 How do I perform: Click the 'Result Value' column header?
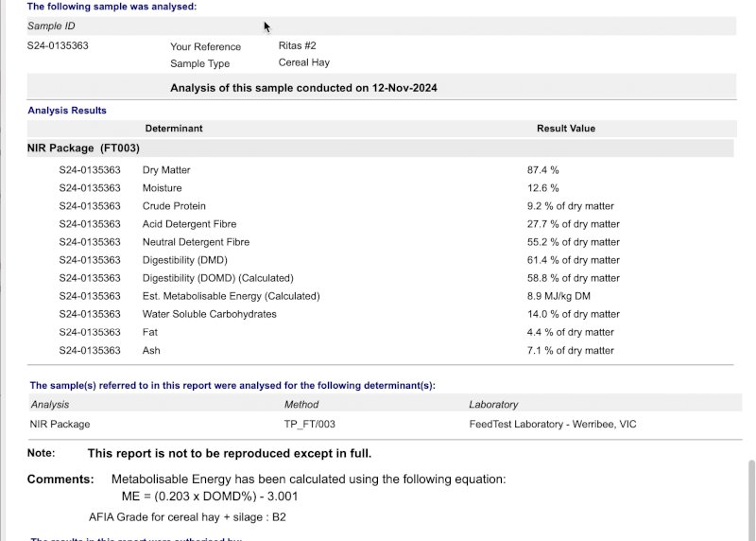566,129
